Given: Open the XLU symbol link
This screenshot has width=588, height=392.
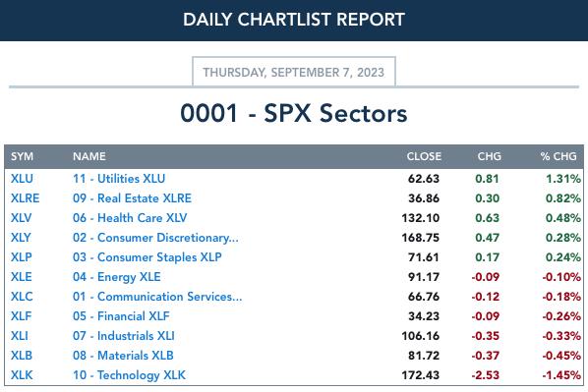Looking at the screenshot, I should 22,179.
